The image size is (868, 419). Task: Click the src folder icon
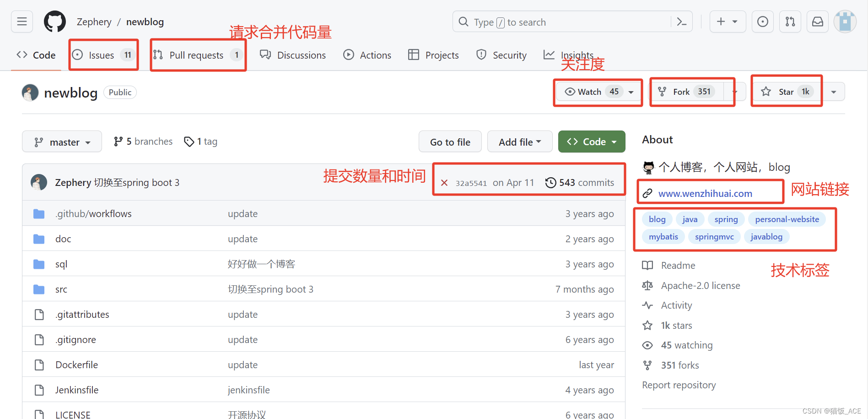coord(39,289)
